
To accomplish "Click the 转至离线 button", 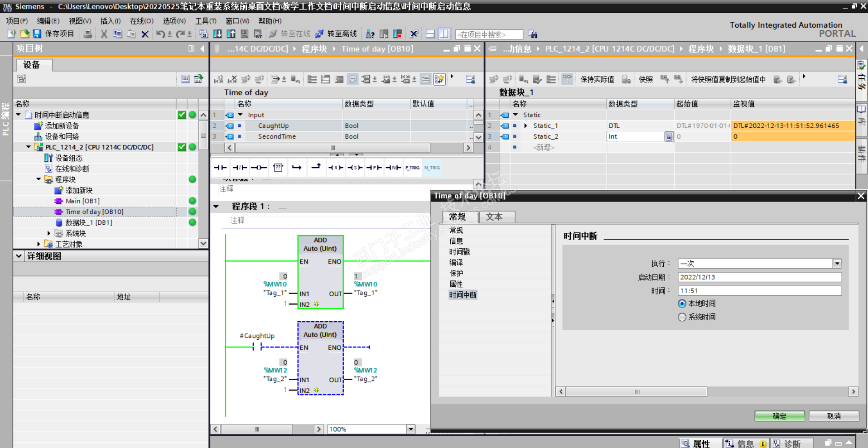I will 336,34.
